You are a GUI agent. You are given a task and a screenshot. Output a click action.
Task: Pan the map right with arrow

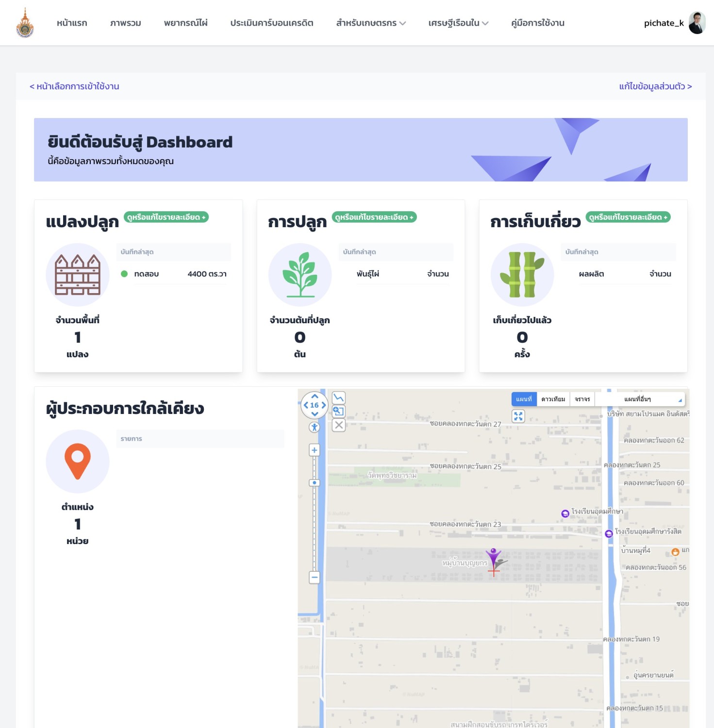pyautogui.click(x=323, y=405)
